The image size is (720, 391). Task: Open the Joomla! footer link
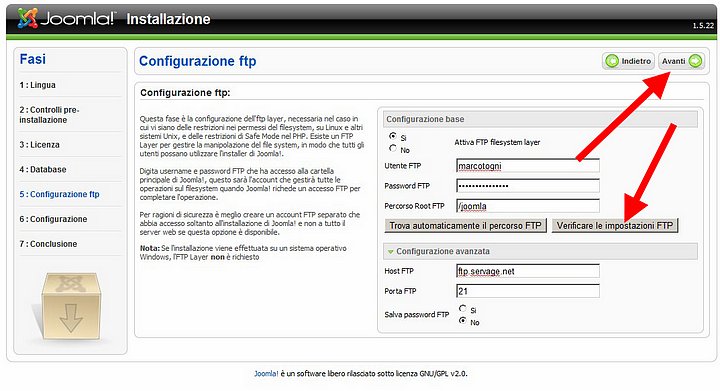266,374
